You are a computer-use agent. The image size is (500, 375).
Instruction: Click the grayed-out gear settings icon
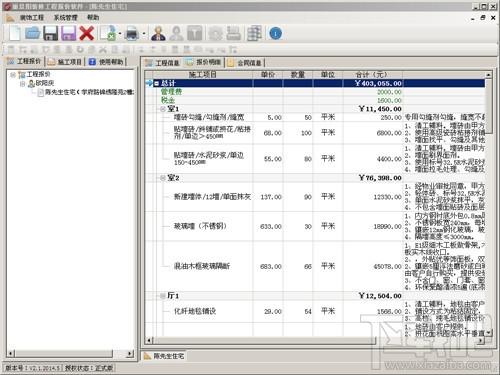[x=216, y=33]
